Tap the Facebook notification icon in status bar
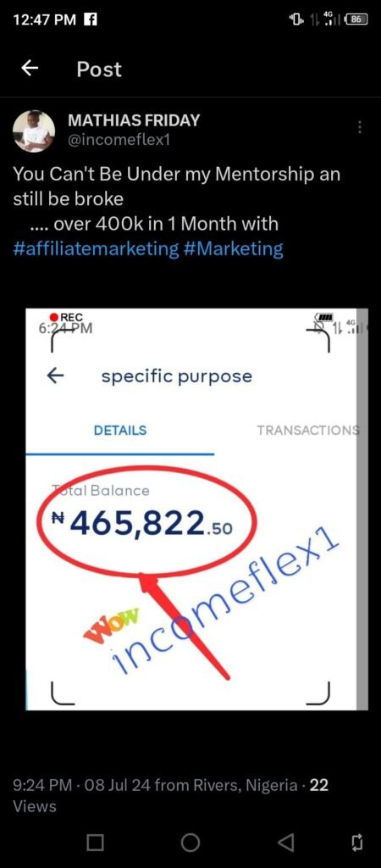The height and width of the screenshot is (868, 381). point(90,19)
